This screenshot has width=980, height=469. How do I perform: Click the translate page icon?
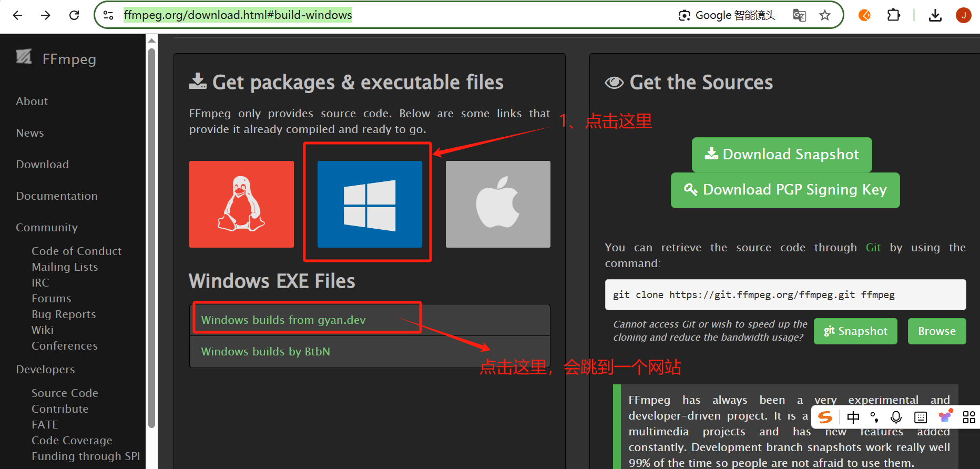pyautogui.click(x=799, y=15)
